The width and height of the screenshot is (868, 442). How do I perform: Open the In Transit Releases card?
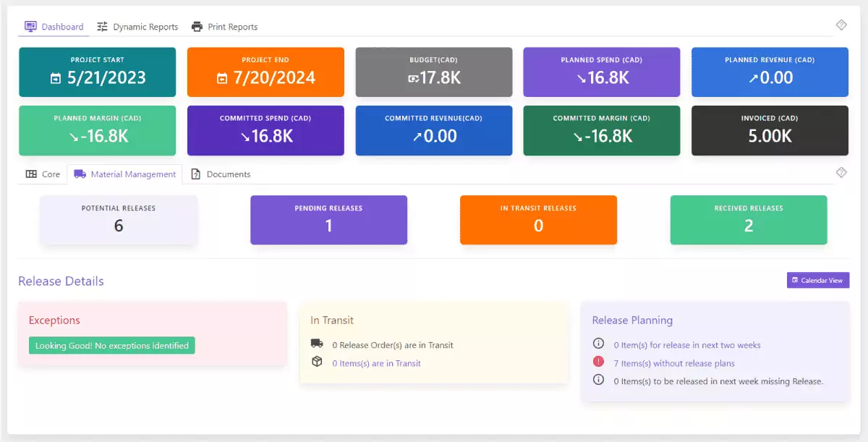click(x=538, y=220)
